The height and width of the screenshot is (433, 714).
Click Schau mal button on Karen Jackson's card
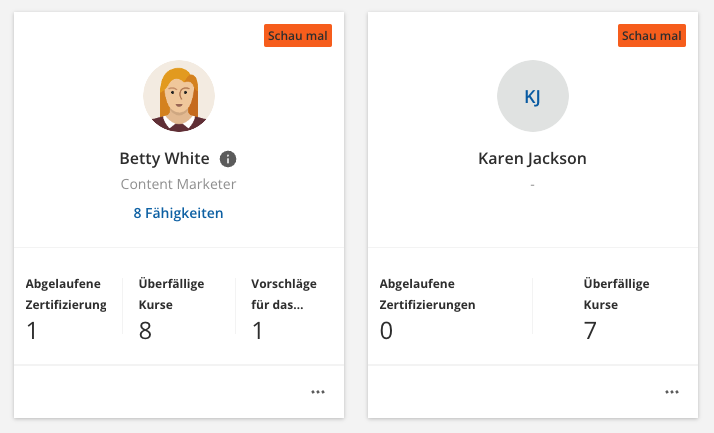(652, 36)
